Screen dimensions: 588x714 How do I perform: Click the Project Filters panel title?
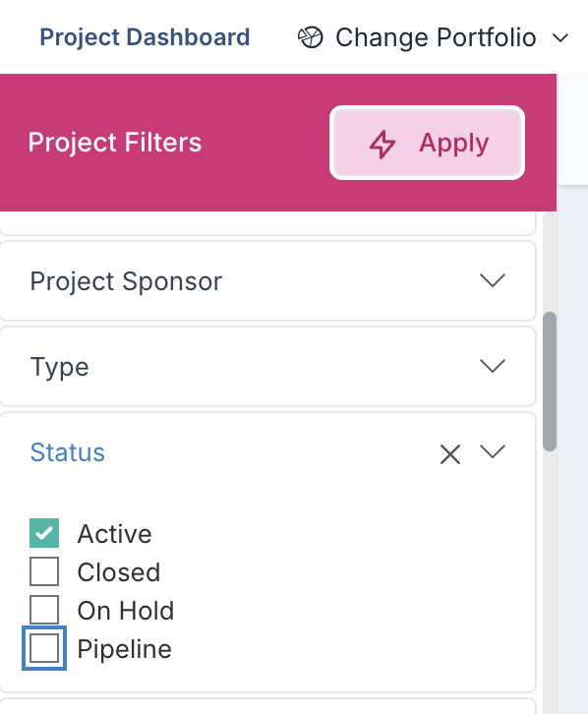point(115,143)
